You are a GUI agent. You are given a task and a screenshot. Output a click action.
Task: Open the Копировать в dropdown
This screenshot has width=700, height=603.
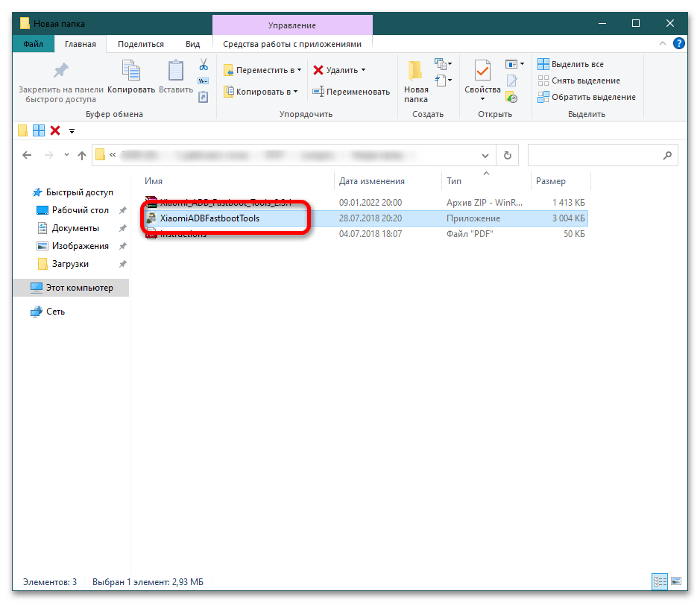click(x=295, y=92)
